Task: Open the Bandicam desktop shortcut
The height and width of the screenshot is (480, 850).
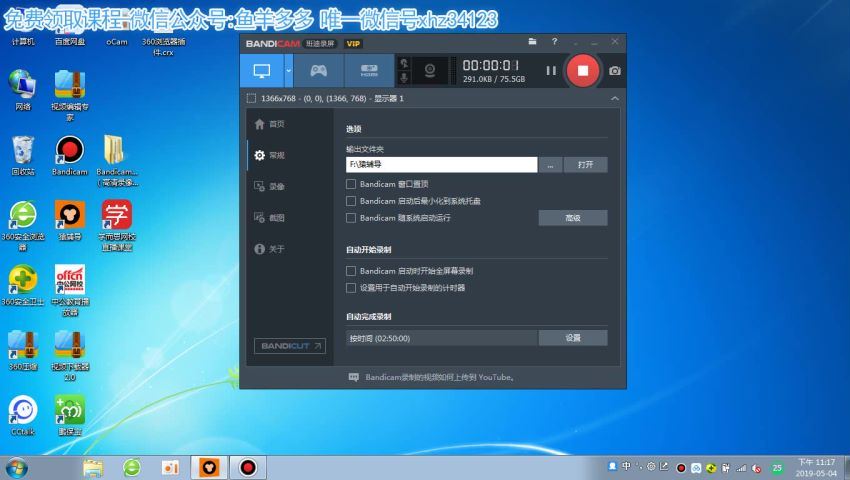Action: click(x=70, y=156)
